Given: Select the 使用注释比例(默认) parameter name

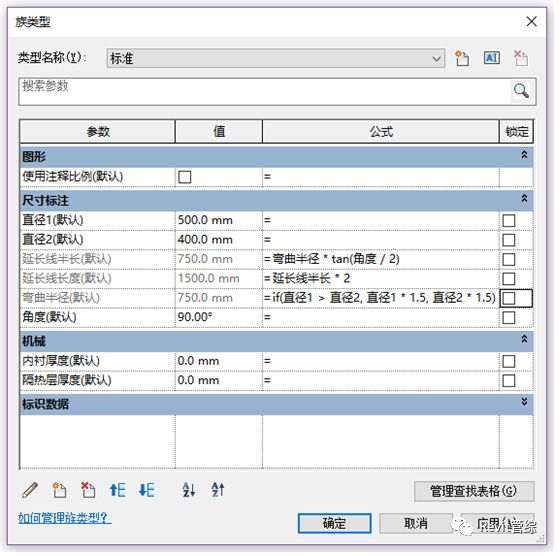Looking at the screenshot, I should click(x=73, y=178).
